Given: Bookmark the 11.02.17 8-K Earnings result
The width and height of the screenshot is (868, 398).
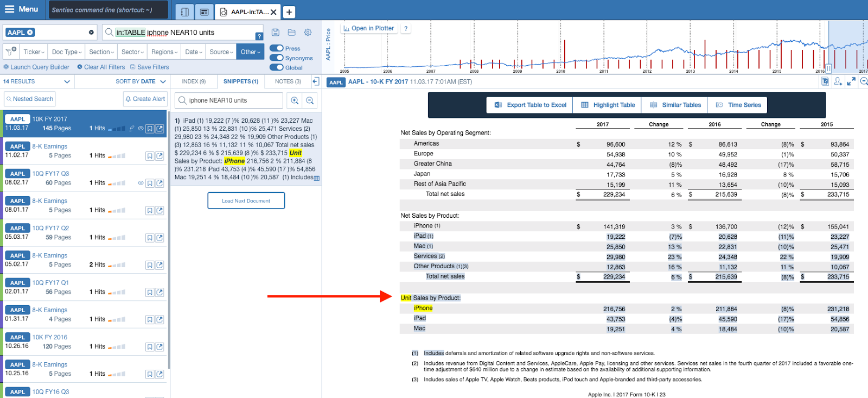Looking at the screenshot, I should pyautogui.click(x=150, y=156).
